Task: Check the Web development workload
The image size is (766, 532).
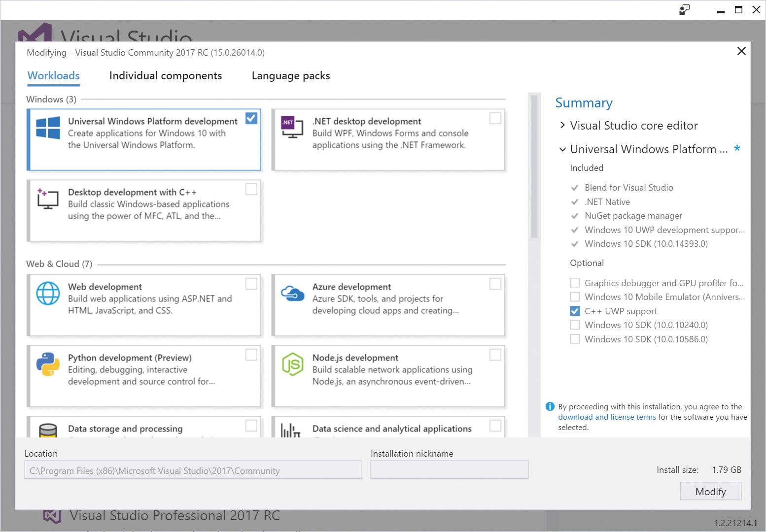Action: point(251,284)
